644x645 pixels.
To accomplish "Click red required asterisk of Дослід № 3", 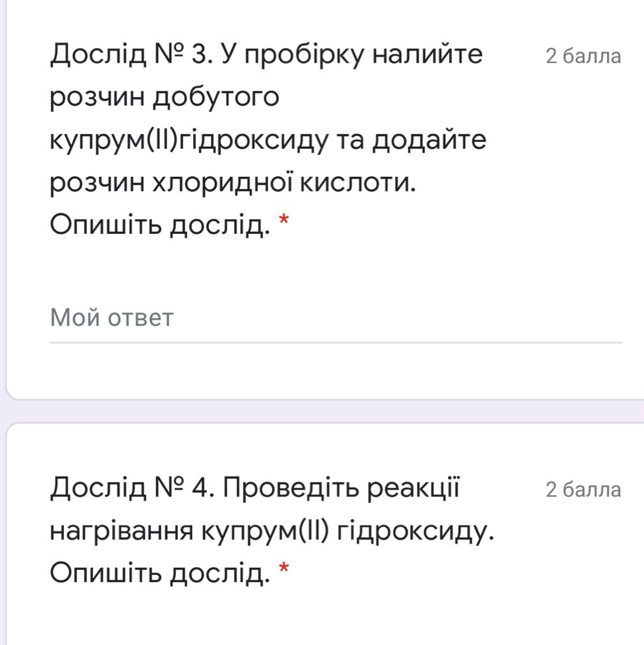I will pos(284,220).
